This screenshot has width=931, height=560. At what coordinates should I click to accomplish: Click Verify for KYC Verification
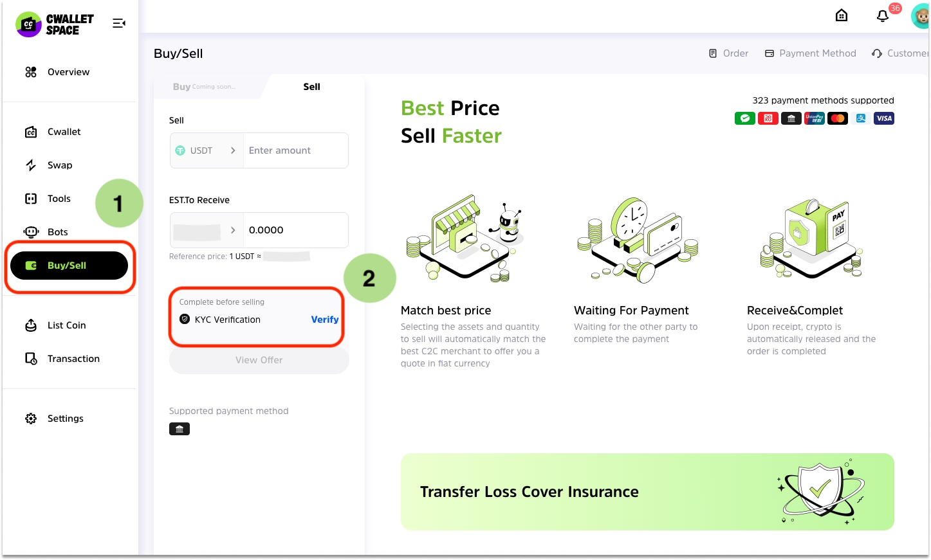click(324, 320)
